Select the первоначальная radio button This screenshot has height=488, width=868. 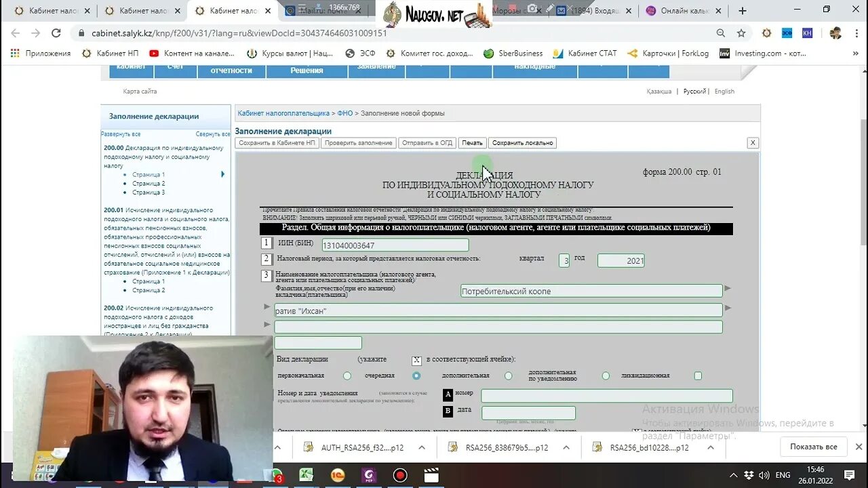click(347, 375)
